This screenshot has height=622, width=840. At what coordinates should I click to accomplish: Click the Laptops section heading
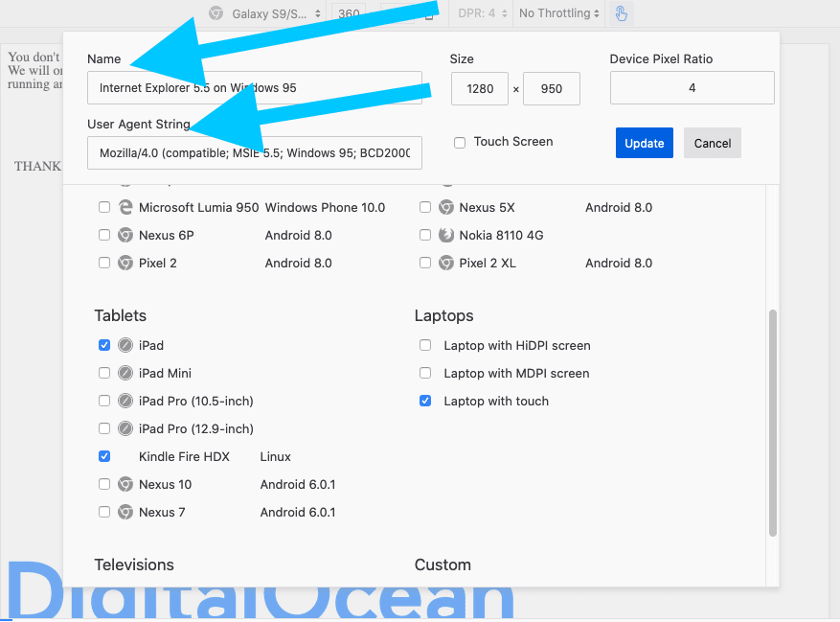coord(443,316)
